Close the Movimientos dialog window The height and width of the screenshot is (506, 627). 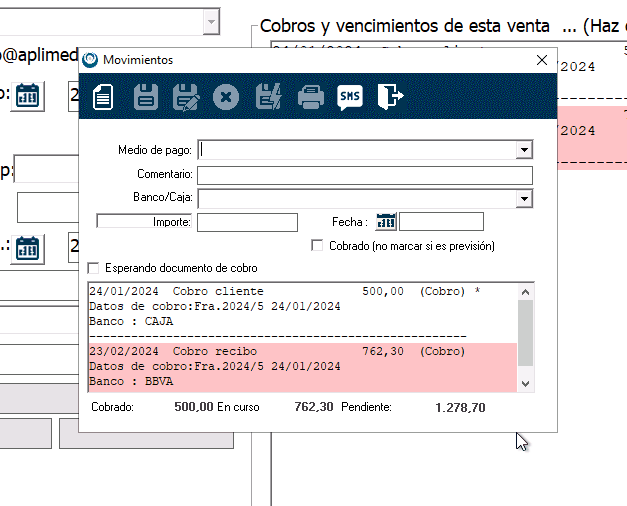click(542, 60)
